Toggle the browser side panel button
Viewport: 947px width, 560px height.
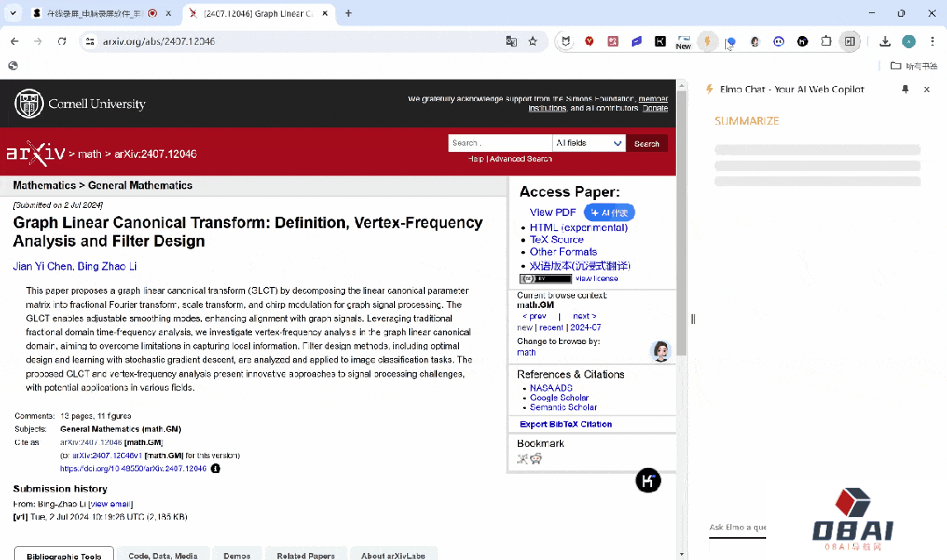[x=849, y=41]
